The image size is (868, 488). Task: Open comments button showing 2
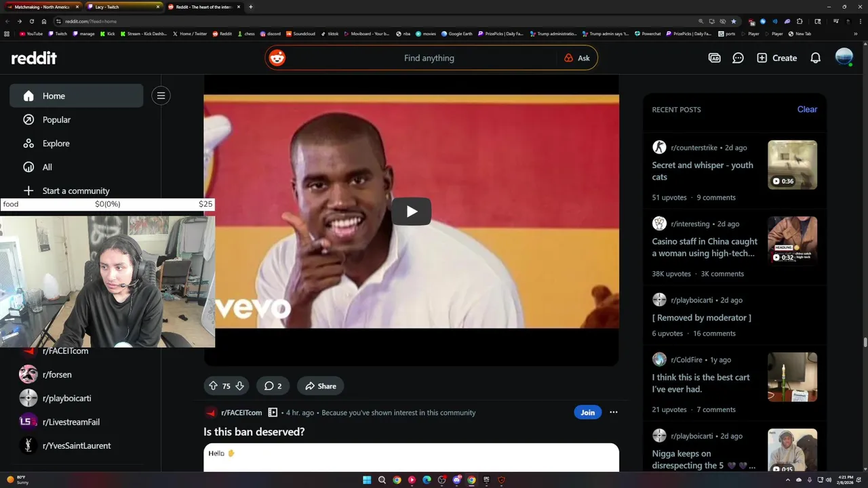(x=273, y=386)
